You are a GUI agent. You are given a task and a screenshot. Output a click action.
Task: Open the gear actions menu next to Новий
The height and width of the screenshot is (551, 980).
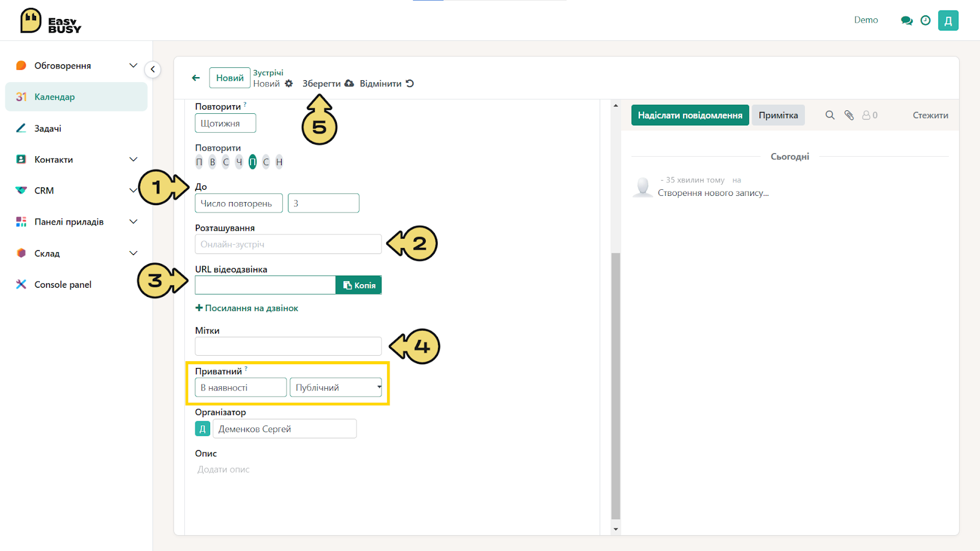tap(289, 83)
